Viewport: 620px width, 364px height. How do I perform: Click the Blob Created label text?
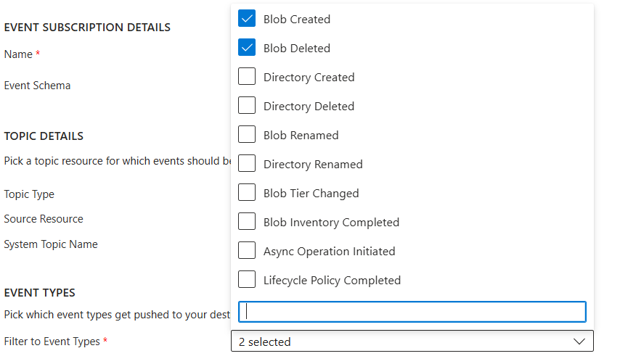(x=296, y=20)
